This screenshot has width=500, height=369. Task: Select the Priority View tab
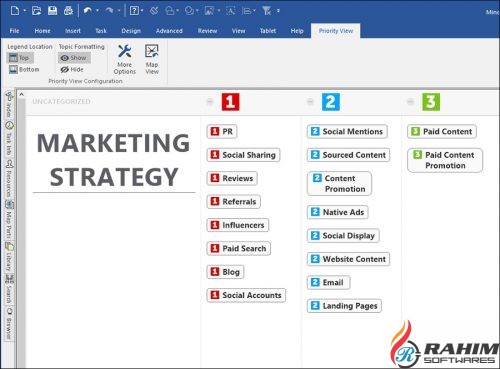point(336,31)
